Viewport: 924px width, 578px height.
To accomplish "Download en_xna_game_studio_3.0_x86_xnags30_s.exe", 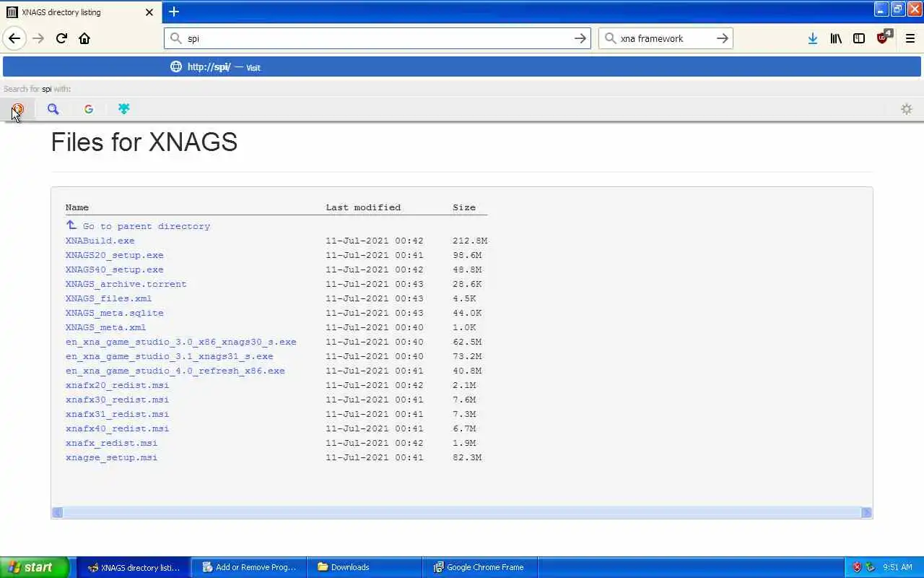I will 180,342.
